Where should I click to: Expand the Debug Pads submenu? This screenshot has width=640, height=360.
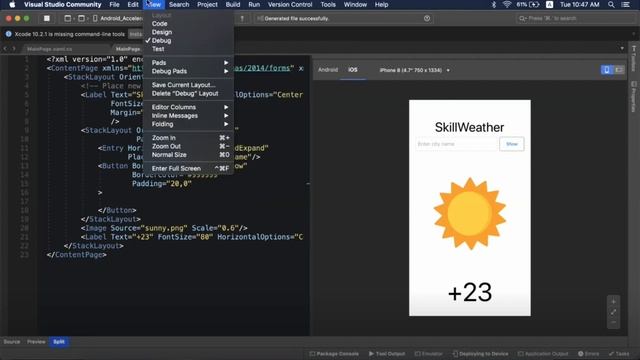click(x=189, y=71)
